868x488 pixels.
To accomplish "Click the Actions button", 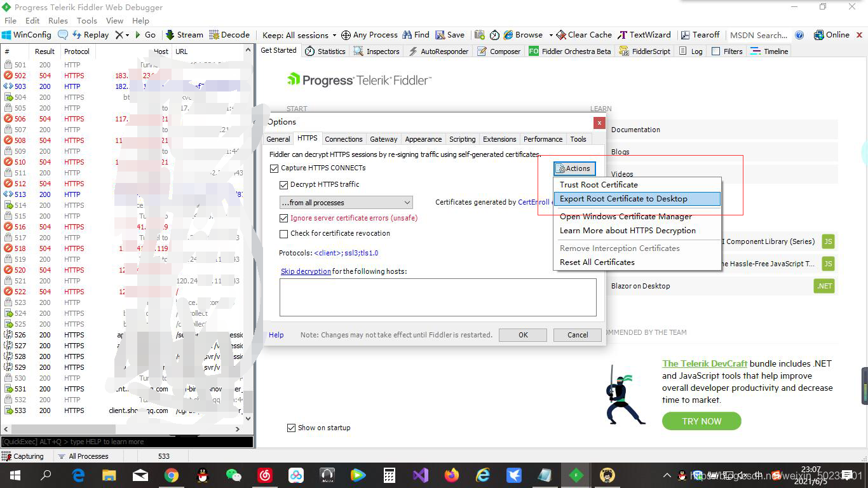I will click(x=574, y=168).
